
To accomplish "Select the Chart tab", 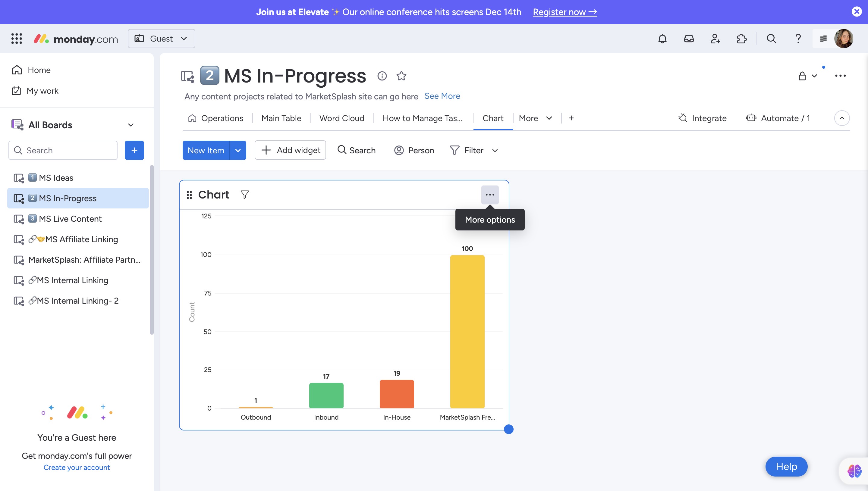I will tap(493, 118).
